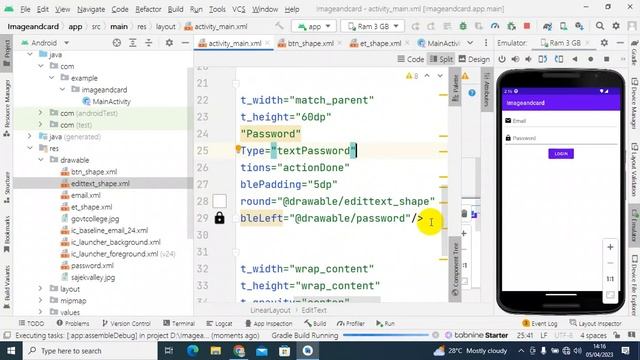This screenshot has height=360, width=640.
Task: Click the build hammer icon
Action: (x=279, y=26)
